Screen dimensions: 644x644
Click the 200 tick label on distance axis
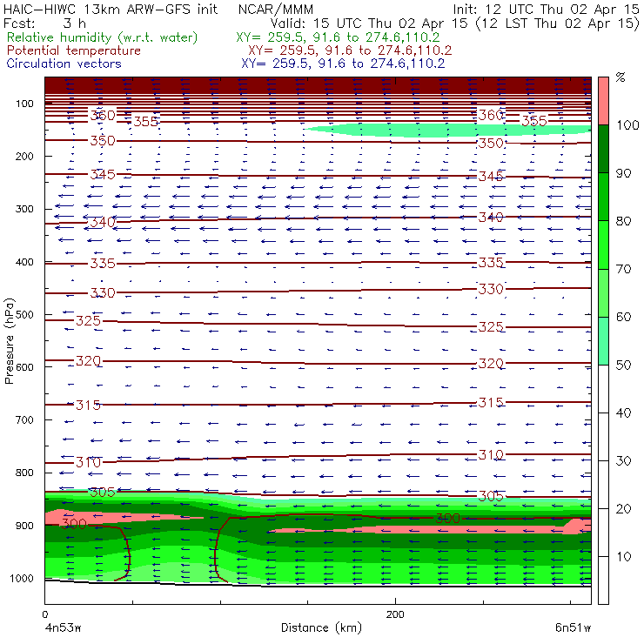[395, 614]
